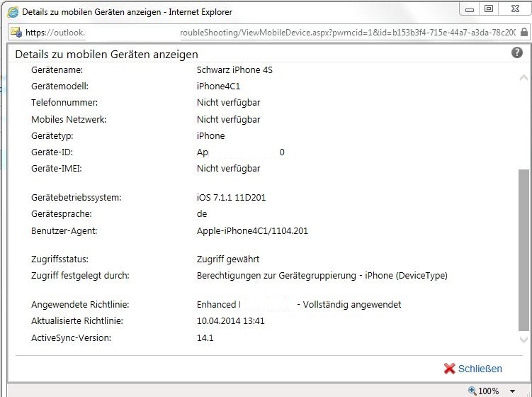This screenshot has height=397, width=532.
Task: Click the Internet Explorer logo in title bar
Action: coord(11,12)
